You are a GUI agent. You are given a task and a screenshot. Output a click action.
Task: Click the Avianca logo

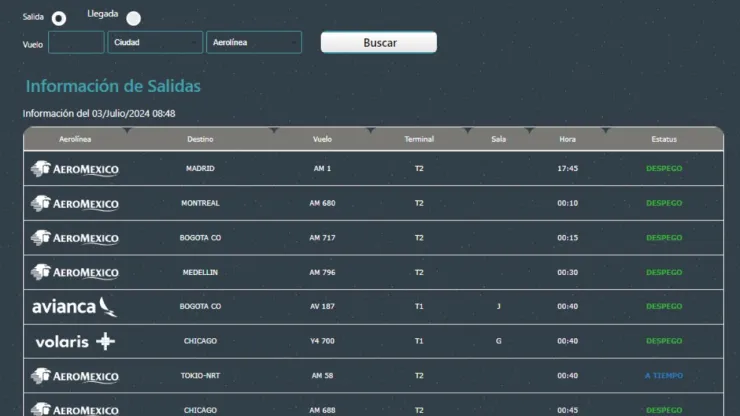[x=75, y=307]
